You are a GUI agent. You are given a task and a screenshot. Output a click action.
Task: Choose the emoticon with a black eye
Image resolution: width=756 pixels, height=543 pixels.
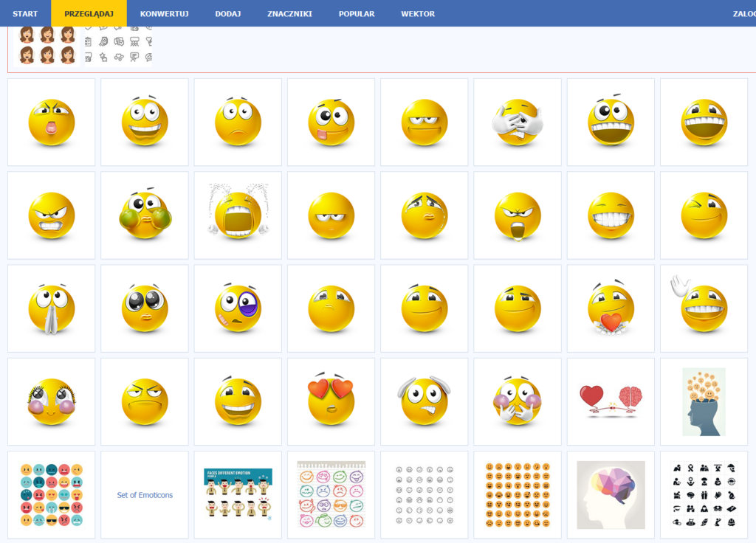(238, 308)
